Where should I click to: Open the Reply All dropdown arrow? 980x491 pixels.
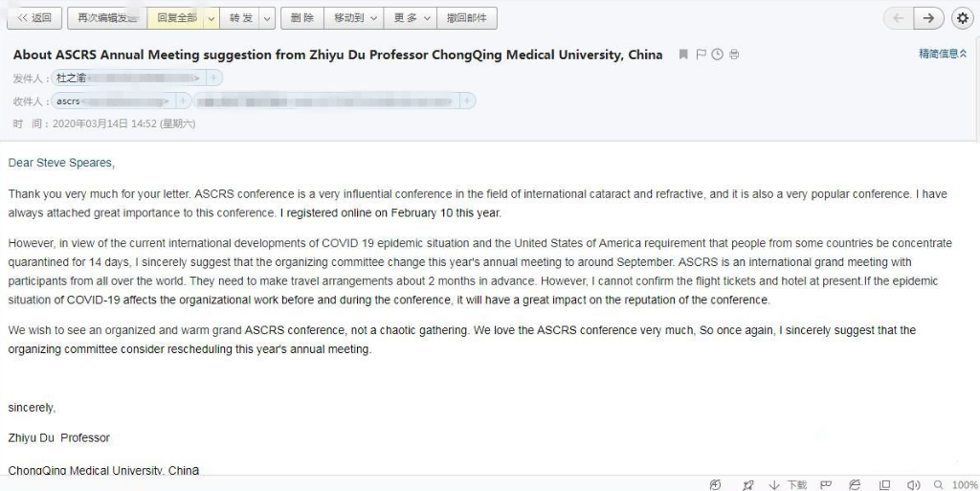(x=212, y=18)
